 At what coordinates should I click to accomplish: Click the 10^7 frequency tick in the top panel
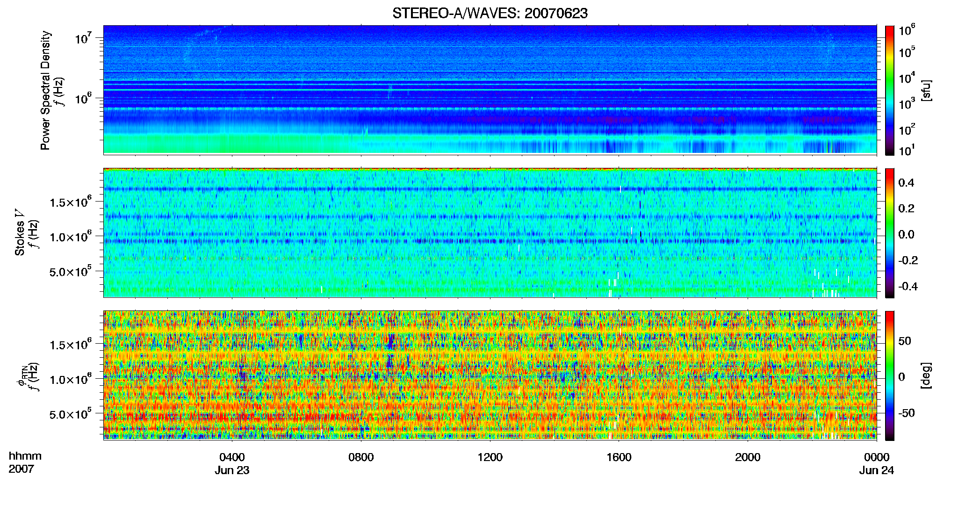click(83, 38)
